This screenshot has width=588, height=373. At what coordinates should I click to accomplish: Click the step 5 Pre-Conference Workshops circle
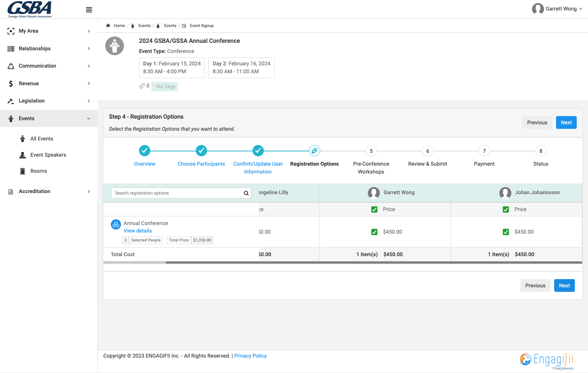pos(371,151)
